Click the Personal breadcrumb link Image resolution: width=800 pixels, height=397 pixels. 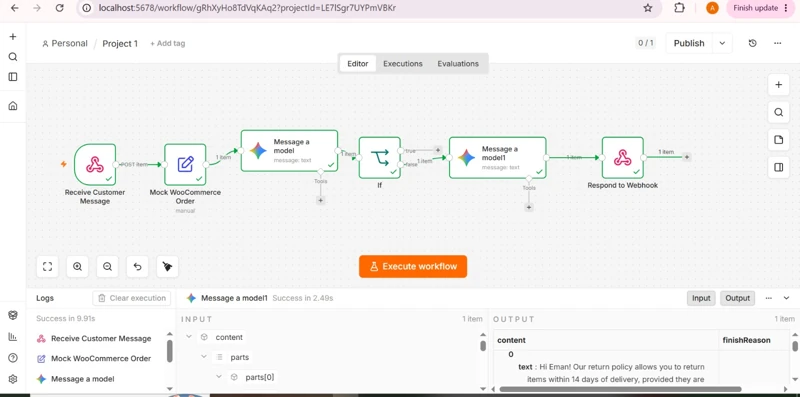65,43
